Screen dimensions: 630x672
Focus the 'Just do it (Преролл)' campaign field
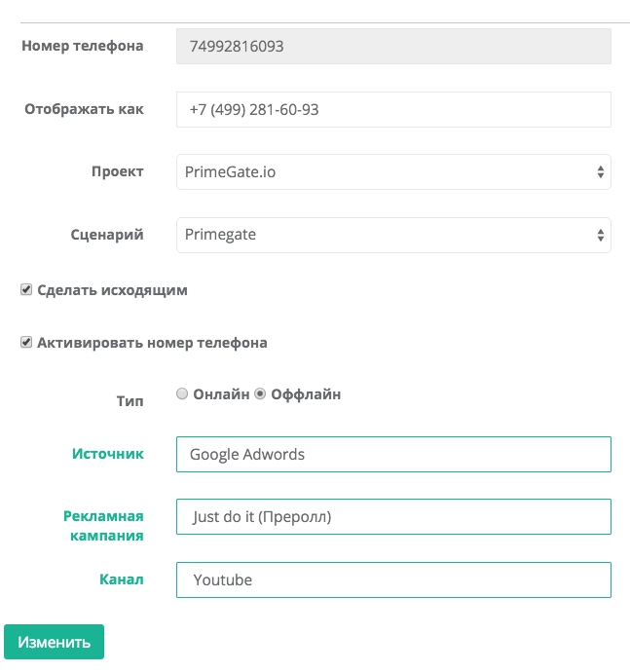pyautogui.click(x=392, y=517)
